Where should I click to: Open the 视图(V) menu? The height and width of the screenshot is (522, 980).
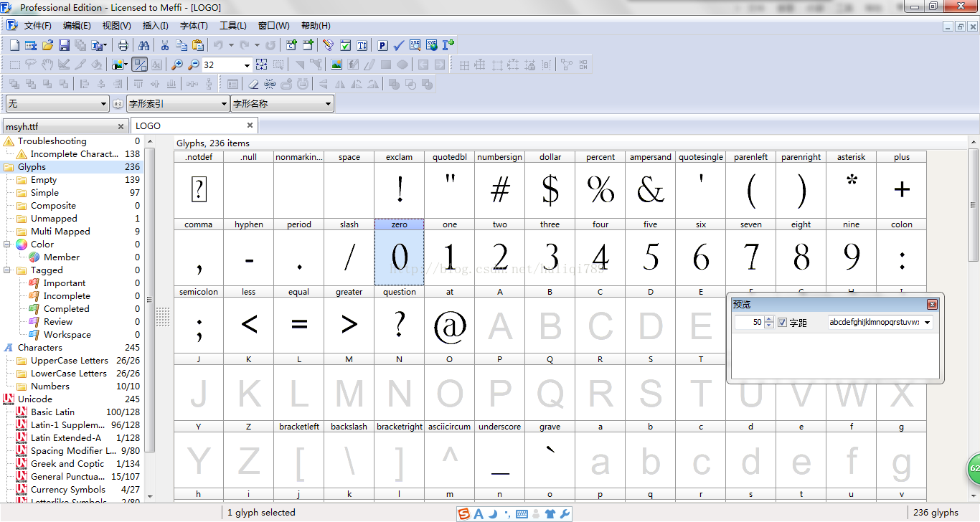[116, 26]
